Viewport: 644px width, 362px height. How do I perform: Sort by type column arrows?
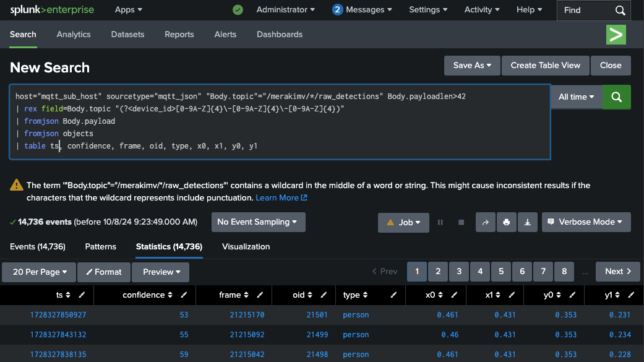pos(365,295)
